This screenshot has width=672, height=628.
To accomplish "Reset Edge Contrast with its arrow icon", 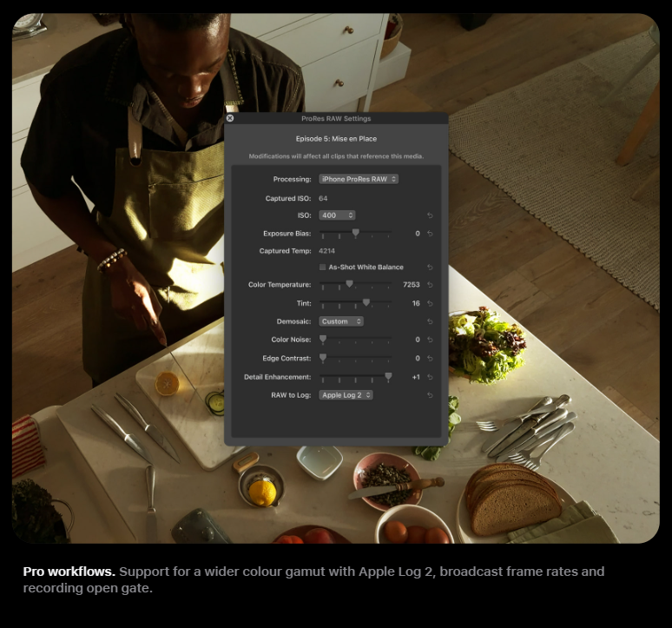I will click(430, 359).
